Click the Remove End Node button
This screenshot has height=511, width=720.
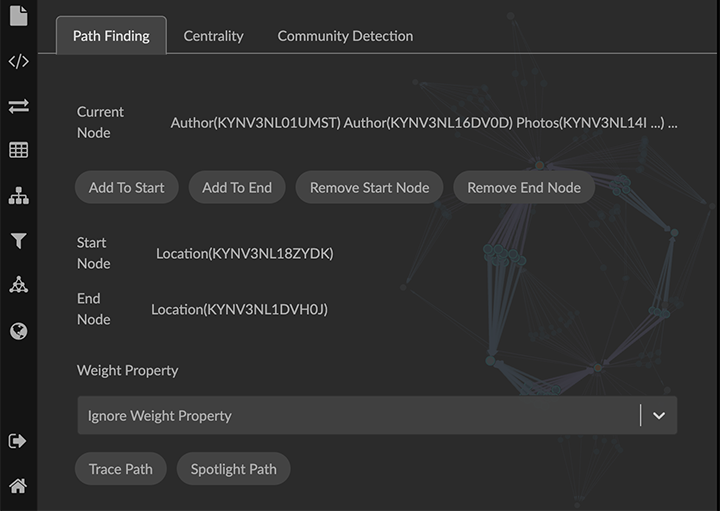pyautogui.click(x=524, y=188)
